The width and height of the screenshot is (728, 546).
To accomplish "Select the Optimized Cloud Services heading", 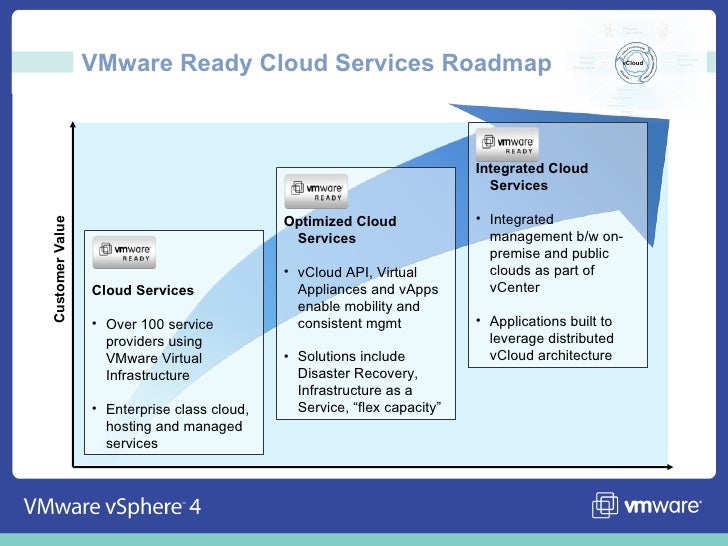I will [x=340, y=229].
